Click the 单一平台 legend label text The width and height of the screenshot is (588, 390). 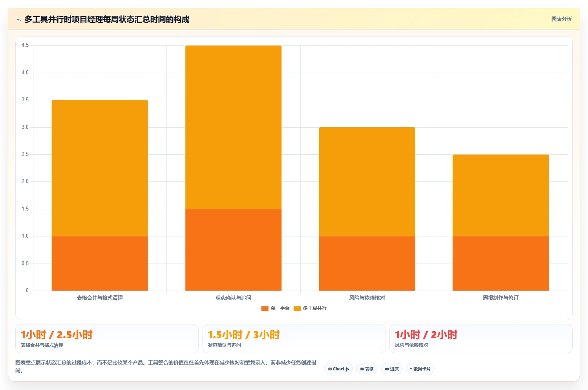point(280,308)
